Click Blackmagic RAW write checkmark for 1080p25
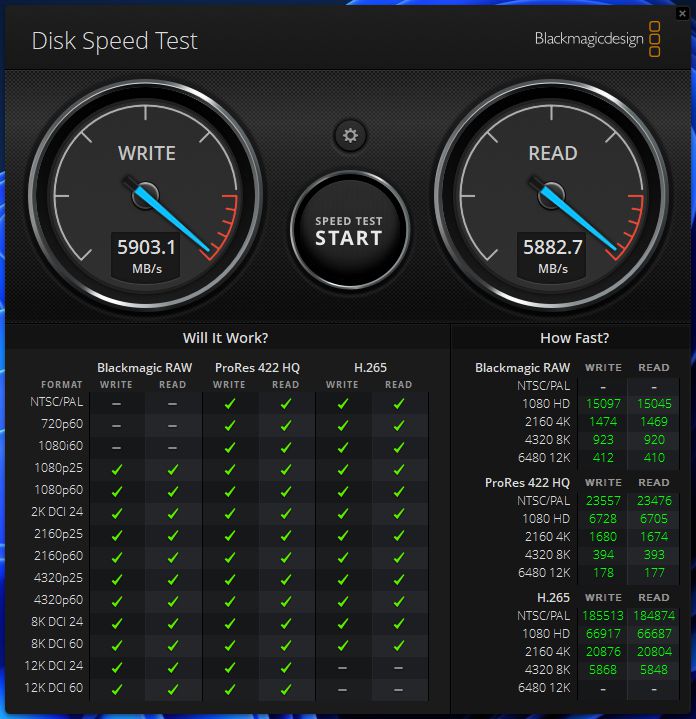 [117, 470]
